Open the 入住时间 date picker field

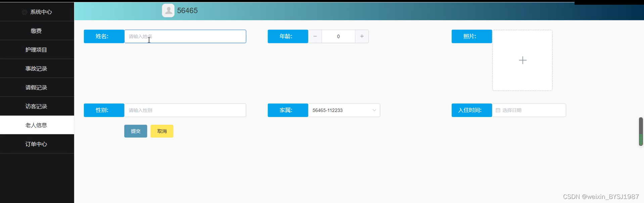click(529, 110)
